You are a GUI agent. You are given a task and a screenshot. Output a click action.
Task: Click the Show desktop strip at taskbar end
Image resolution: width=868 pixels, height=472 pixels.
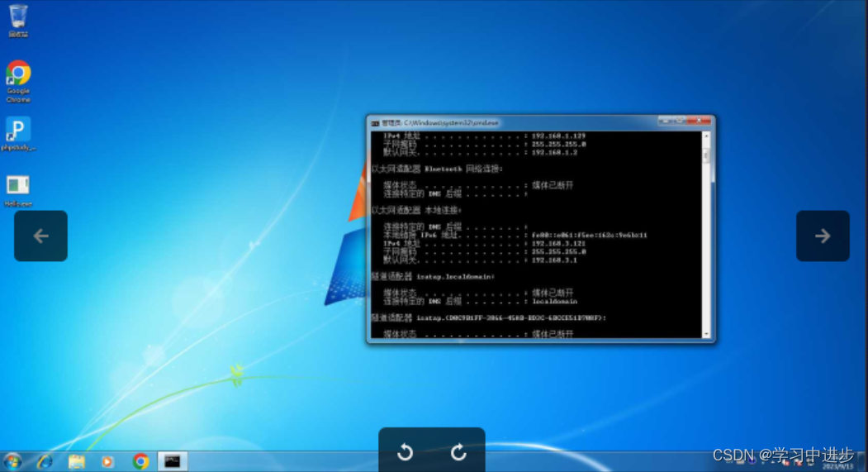pos(862,461)
